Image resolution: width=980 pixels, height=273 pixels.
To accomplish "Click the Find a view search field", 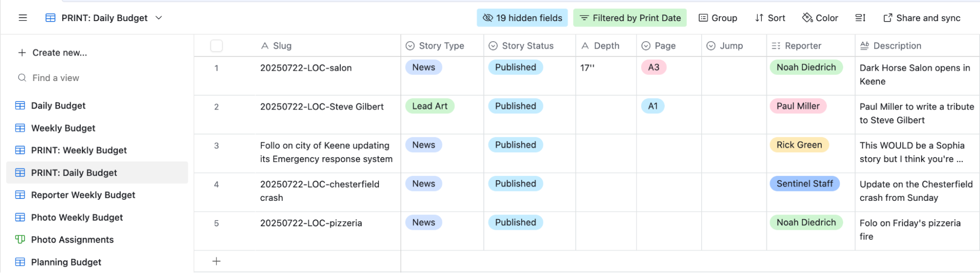I will [x=98, y=78].
